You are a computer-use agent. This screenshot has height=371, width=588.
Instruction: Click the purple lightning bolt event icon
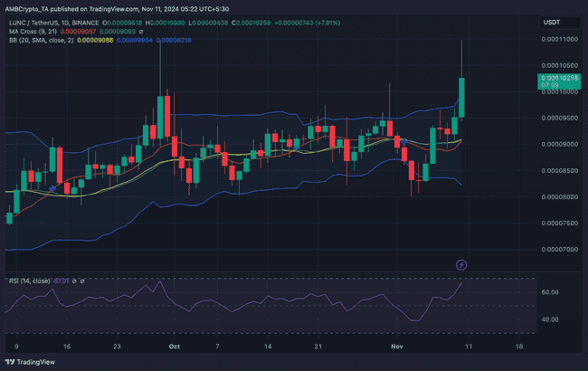(x=461, y=265)
